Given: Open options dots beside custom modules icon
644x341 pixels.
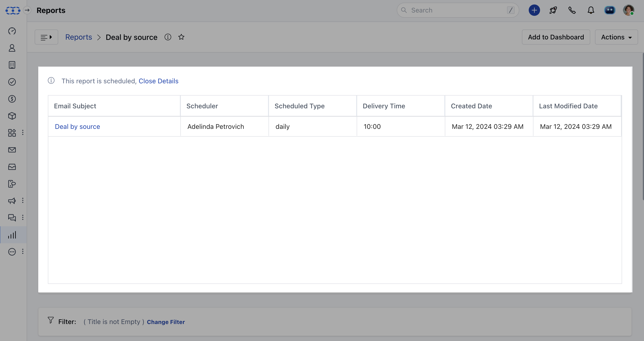Looking at the screenshot, I should tap(23, 132).
